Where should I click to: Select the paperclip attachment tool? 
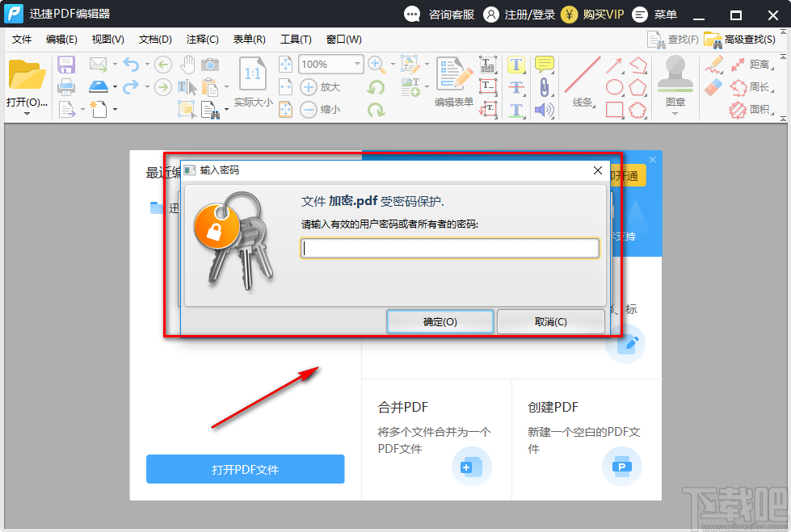[x=544, y=86]
